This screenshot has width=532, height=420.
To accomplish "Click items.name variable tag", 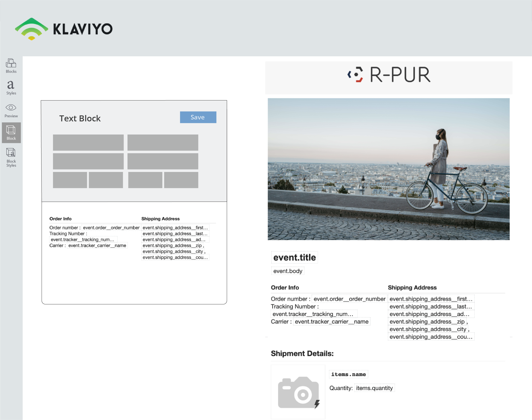I will tap(348, 374).
